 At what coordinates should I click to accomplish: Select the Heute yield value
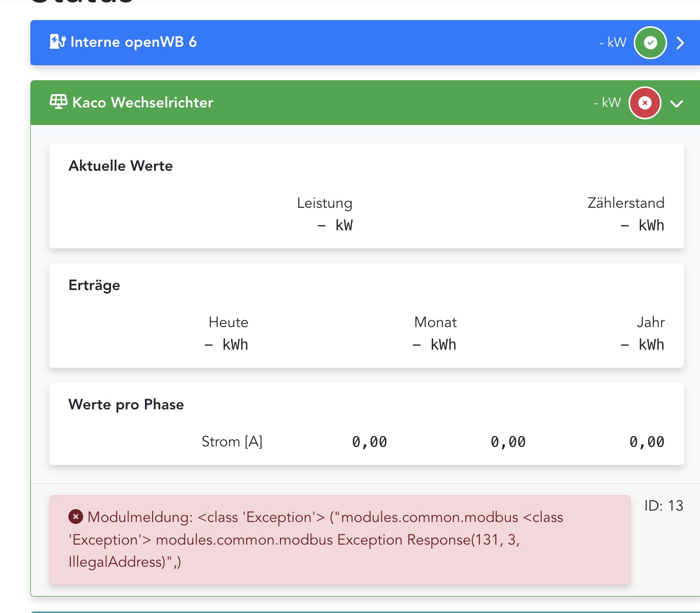tap(226, 345)
